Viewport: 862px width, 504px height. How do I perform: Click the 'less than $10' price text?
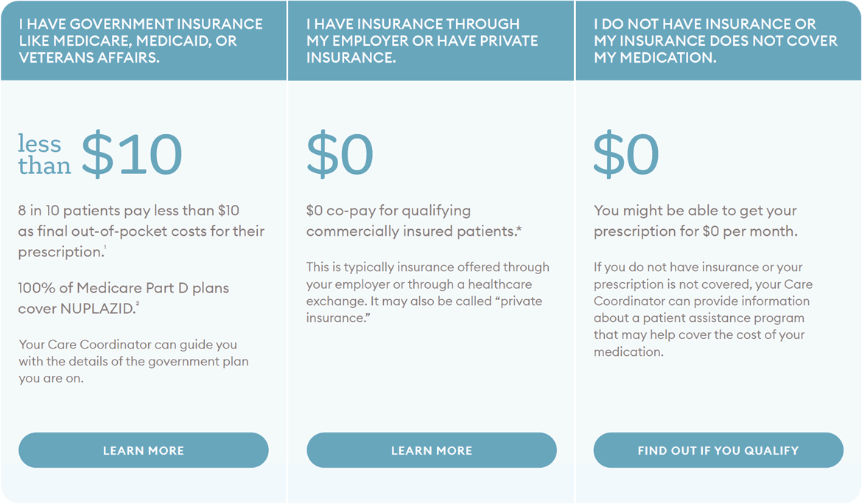tap(100, 155)
